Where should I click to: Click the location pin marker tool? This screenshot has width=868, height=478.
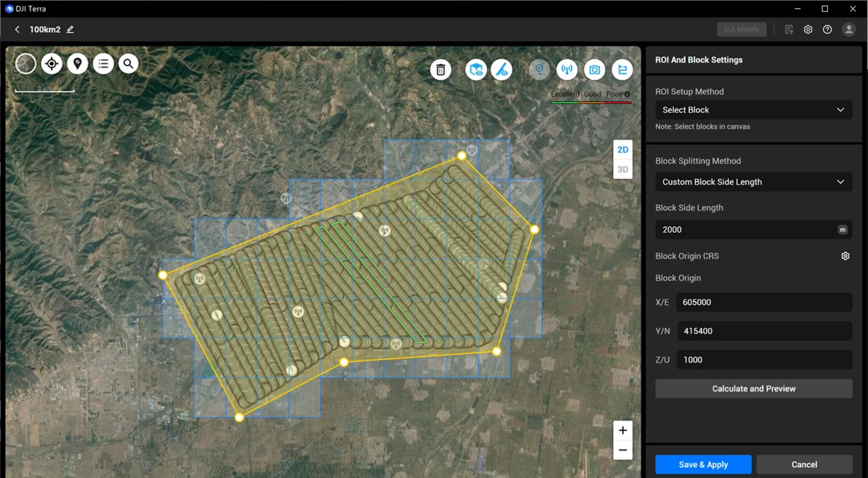click(x=77, y=64)
